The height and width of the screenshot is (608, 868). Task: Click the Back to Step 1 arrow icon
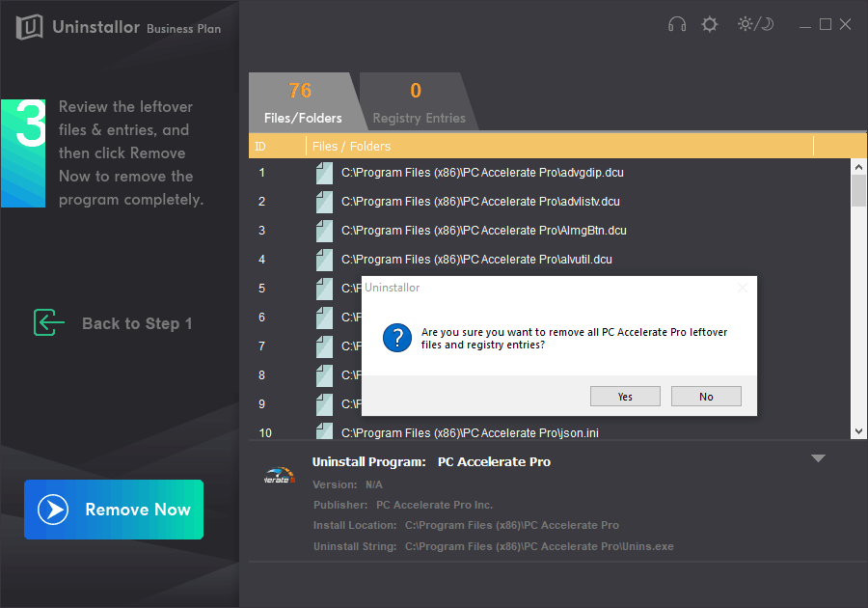pyautogui.click(x=49, y=322)
